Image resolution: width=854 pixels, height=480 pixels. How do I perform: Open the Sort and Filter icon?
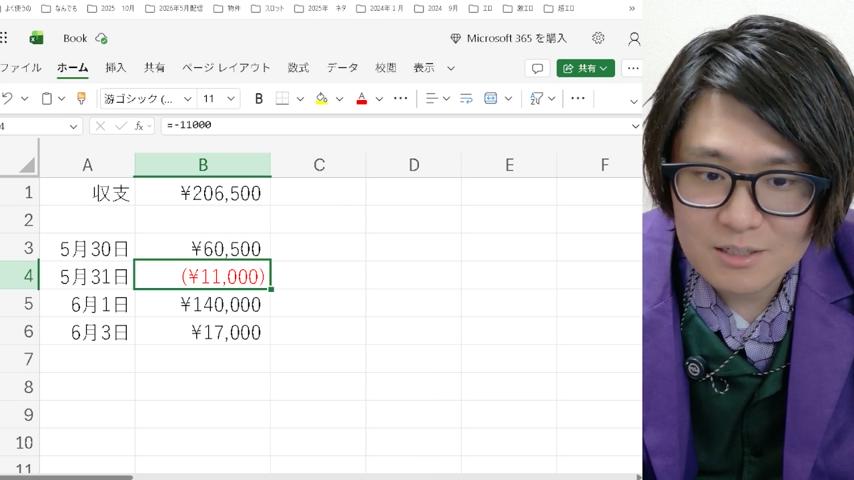pyautogui.click(x=536, y=99)
